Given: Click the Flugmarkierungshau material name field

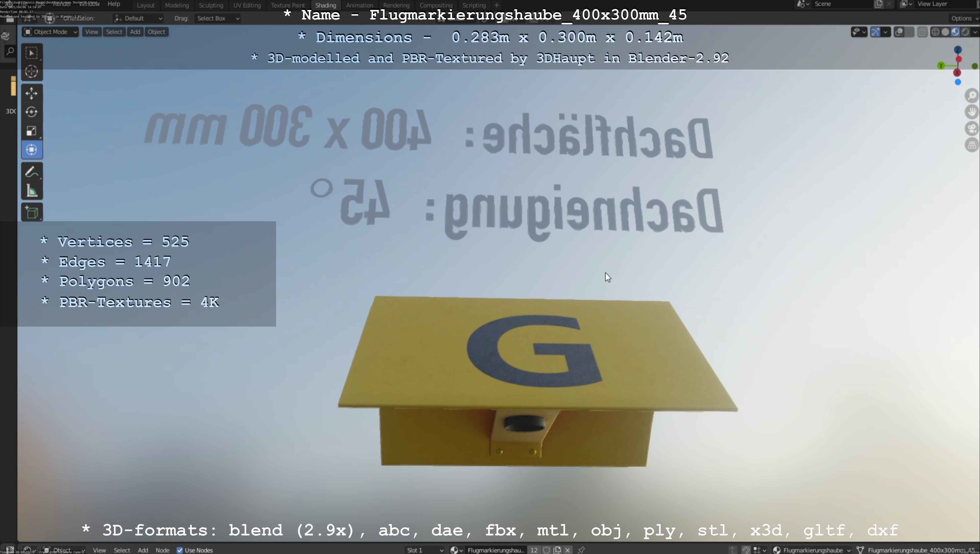Looking at the screenshot, I should [x=496, y=550].
